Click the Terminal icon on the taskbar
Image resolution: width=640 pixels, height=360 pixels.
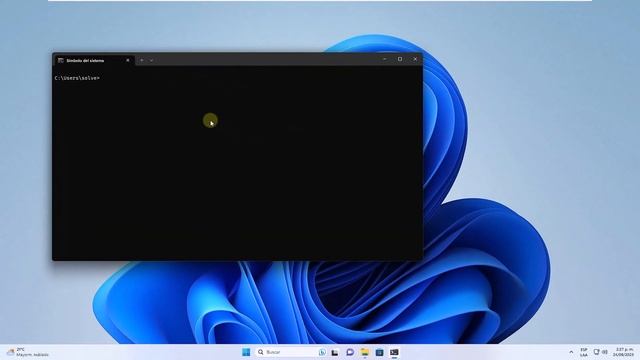coord(394,352)
